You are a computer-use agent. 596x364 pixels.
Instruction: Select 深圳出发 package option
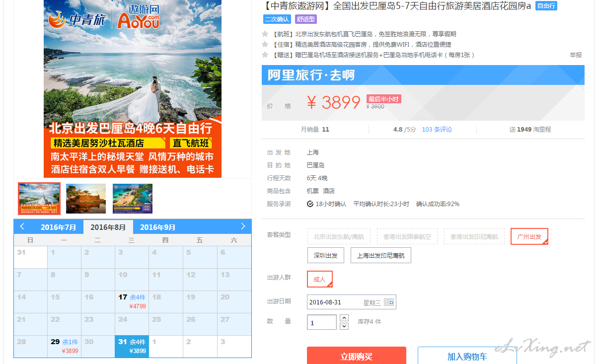click(326, 256)
